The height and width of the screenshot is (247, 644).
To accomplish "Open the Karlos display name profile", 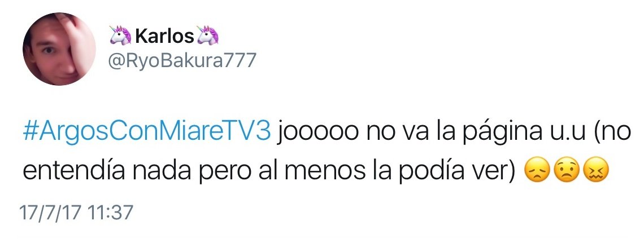I will (x=164, y=36).
